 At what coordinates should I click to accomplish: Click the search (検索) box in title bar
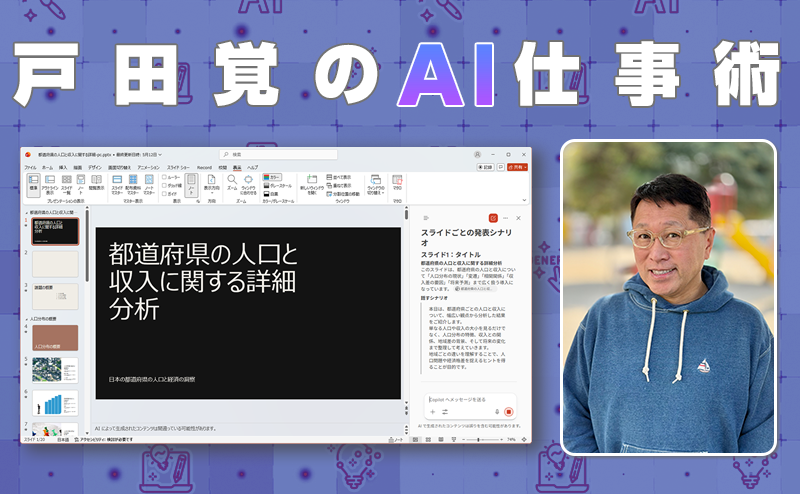(279, 155)
